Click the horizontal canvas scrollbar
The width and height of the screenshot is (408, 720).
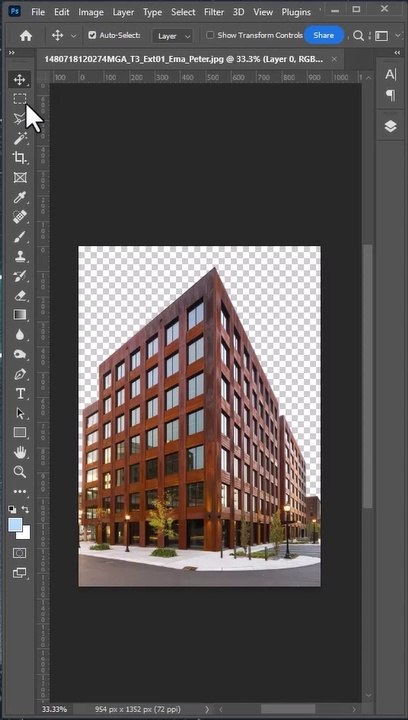(x=288, y=709)
